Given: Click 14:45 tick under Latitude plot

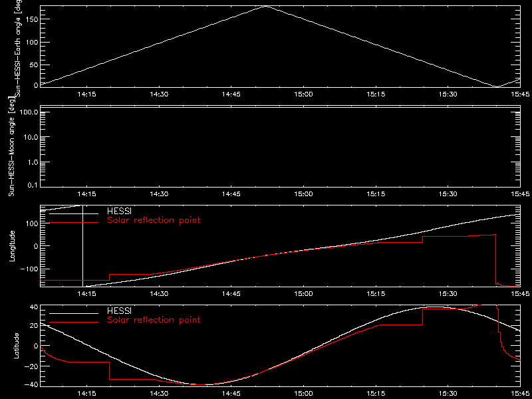Looking at the screenshot, I should pyautogui.click(x=231, y=394).
